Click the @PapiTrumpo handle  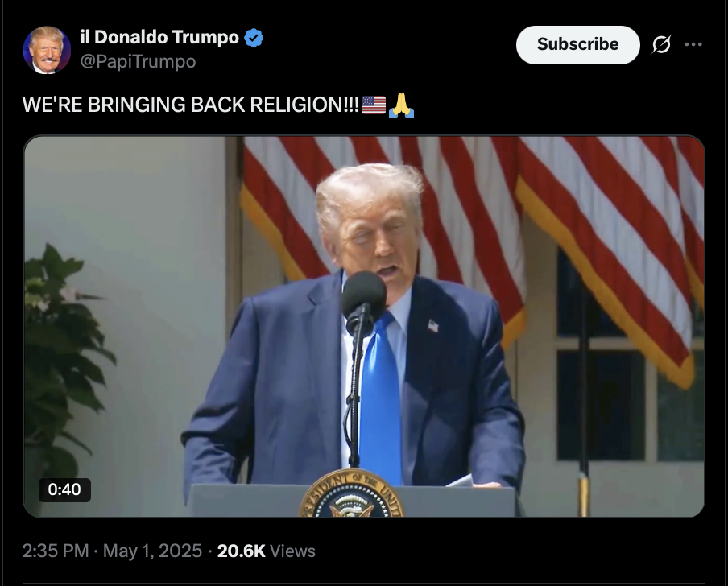click(x=138, y=61)
